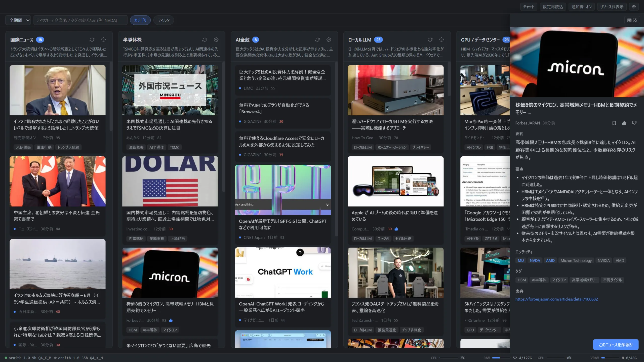Refresh the ローカルLLM column

coord(430,40)
